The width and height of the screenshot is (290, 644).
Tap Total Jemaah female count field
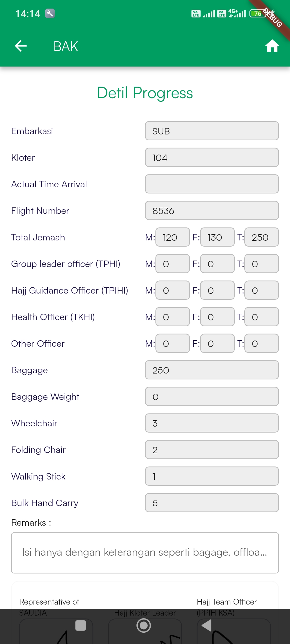click(x=217, y=237)
